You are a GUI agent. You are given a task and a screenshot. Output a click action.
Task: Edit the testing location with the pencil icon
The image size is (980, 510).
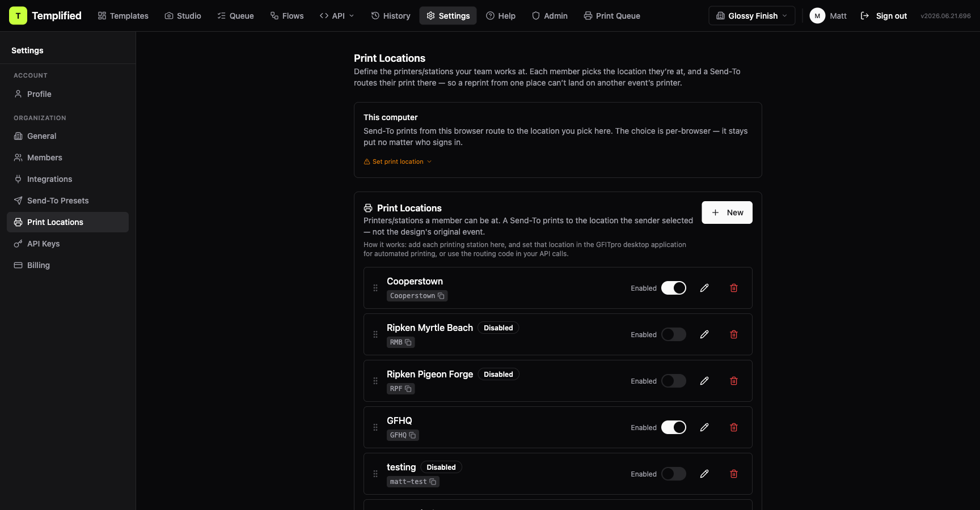[704, 474]
